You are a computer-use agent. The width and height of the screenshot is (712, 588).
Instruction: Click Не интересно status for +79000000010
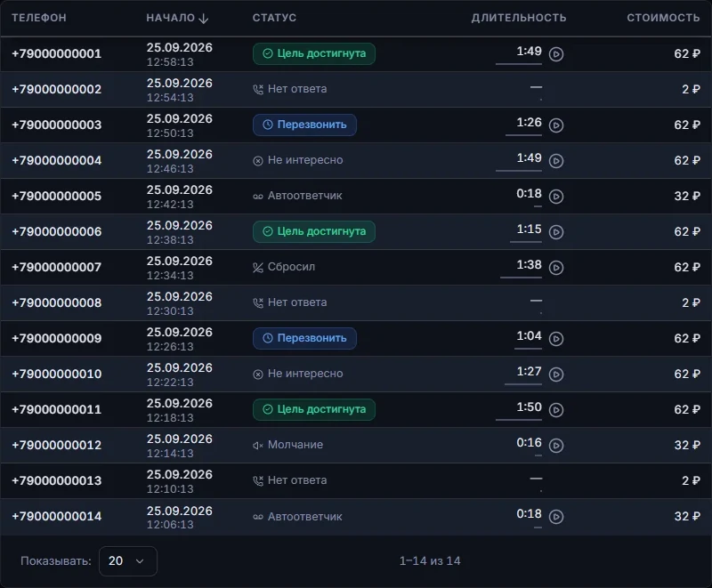coord(298,374)
